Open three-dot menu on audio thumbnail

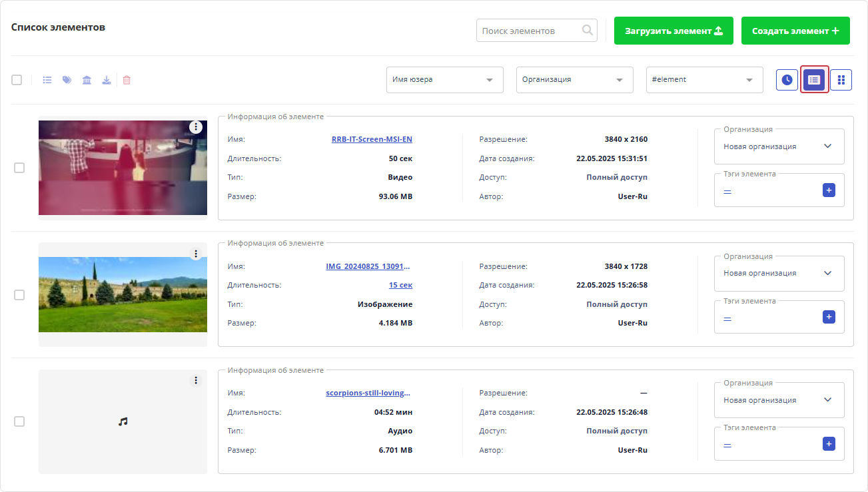click(x=195, y=380)
